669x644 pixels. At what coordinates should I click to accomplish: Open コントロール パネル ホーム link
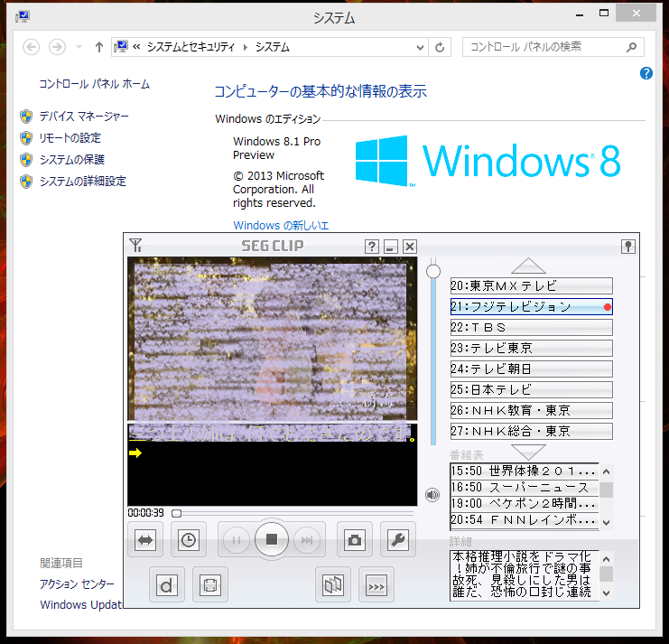pyautogui.click(x=94, y=84)
